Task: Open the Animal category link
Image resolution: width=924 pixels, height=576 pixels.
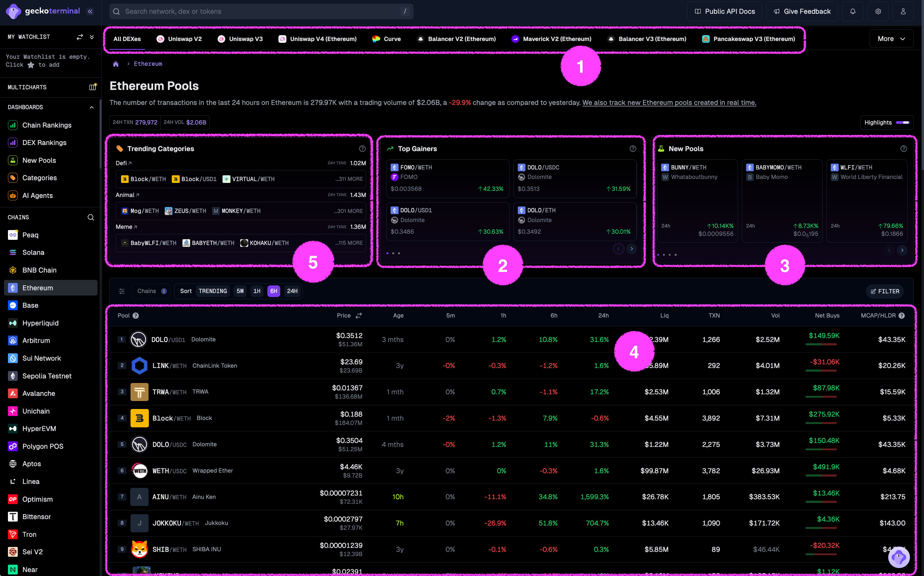Action: pyautogui.click(x=127, y=195)
